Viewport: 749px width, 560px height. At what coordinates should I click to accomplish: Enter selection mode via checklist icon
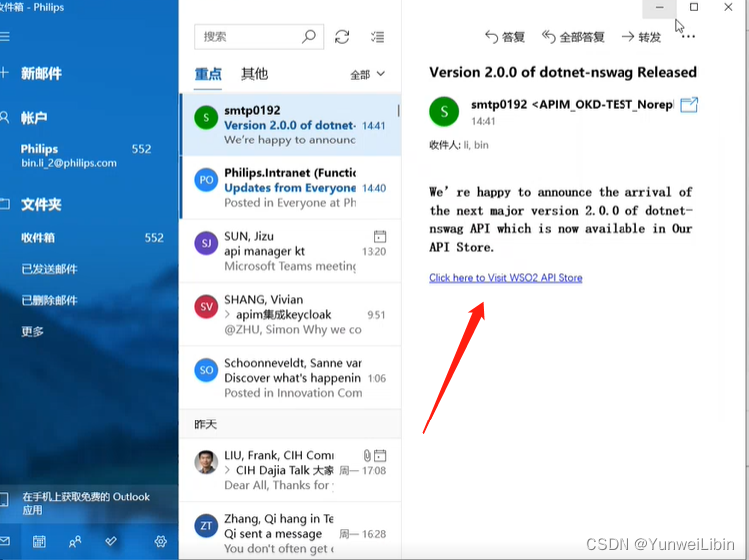point(377,37)
